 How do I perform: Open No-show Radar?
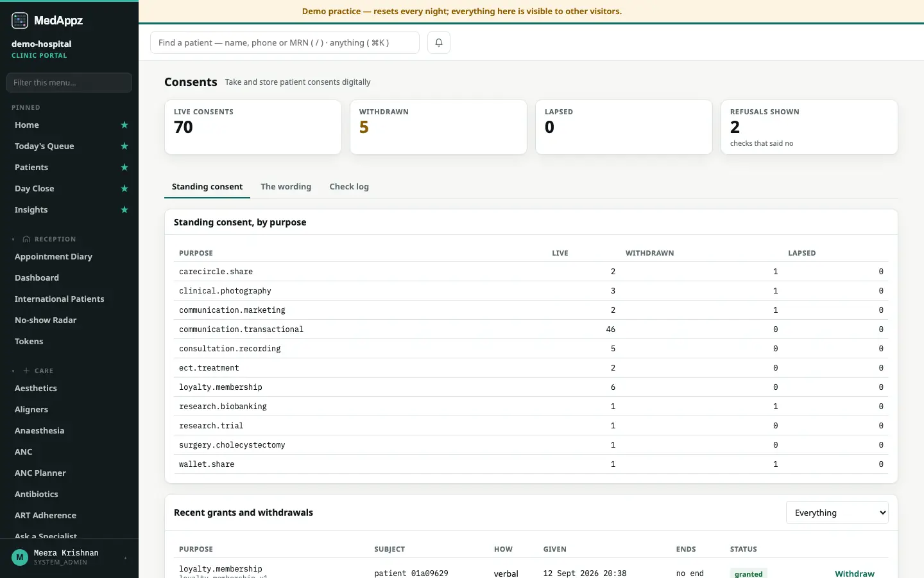46,320
